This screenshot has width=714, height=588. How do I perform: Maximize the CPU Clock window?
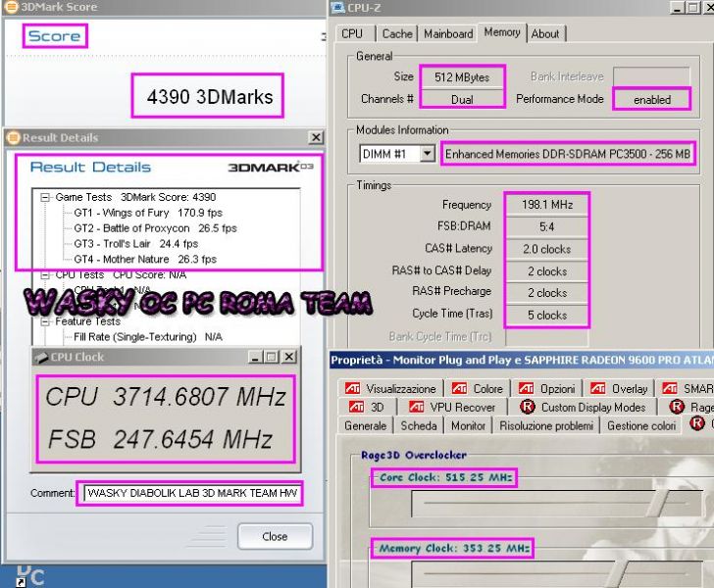272,357
